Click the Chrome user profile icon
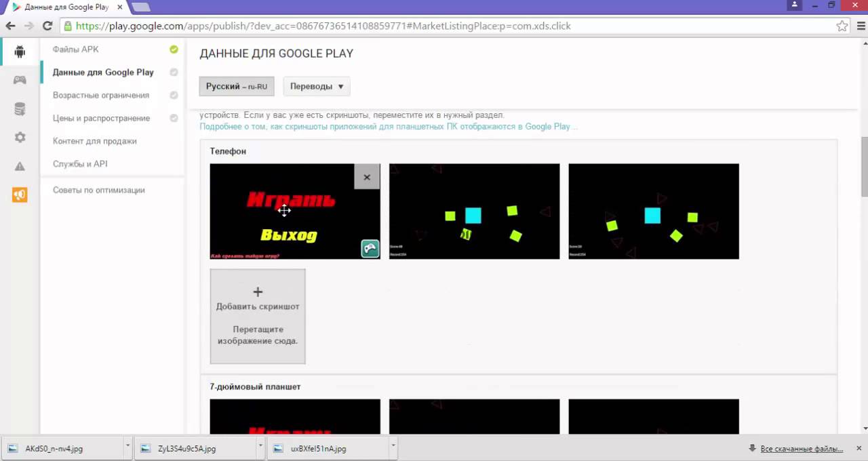The height and width of the screenshot is (461, 868). pyautogui.click(x=794, y=5)
